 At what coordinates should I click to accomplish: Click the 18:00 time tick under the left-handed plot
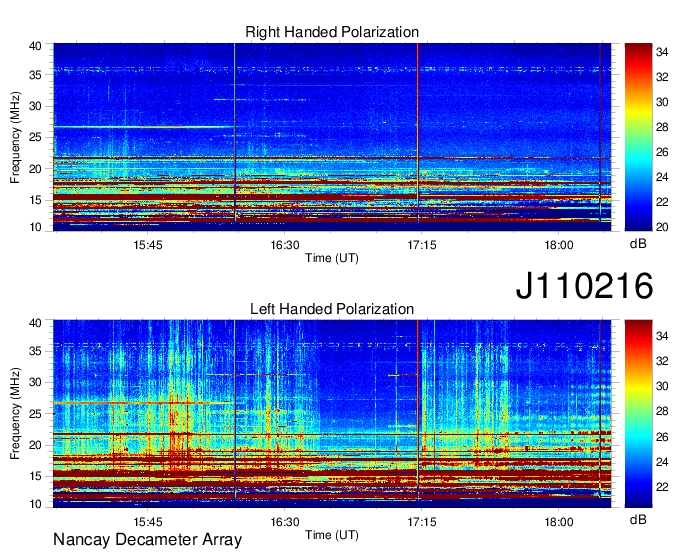tap(559, 522)
